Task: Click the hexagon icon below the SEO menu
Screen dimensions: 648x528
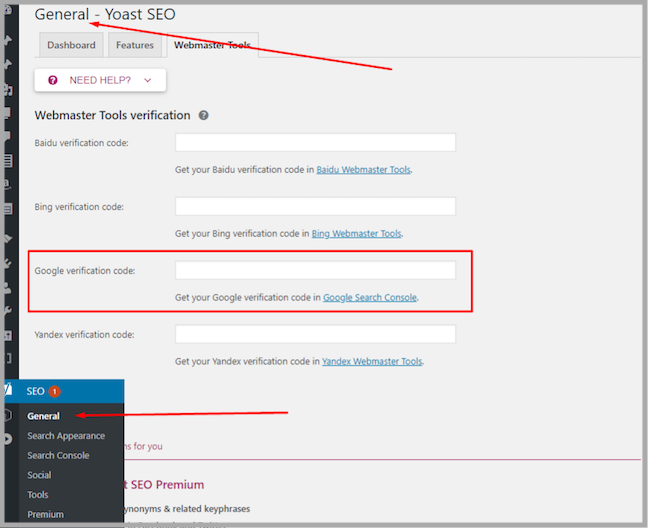Action: [8, 415]
